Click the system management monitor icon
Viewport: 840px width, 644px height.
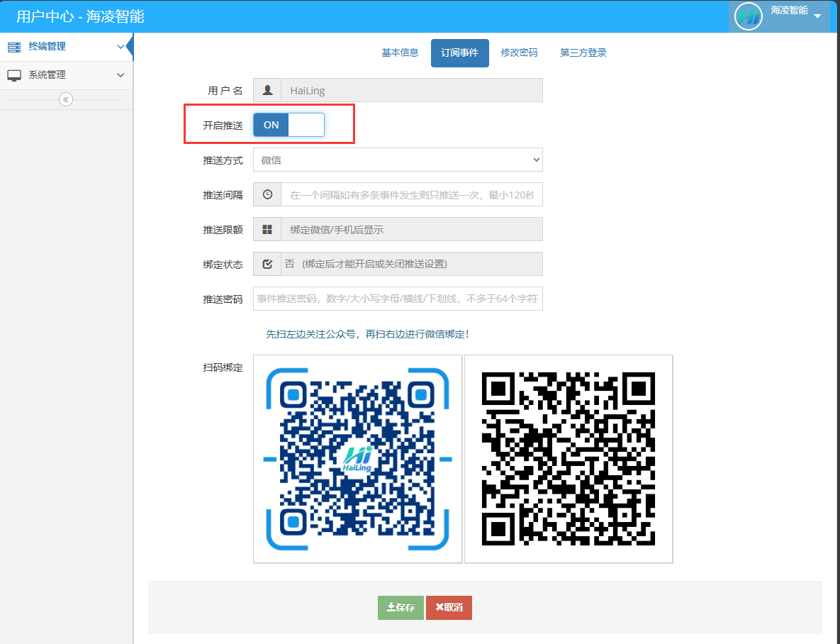pyautogui.click(x=14, y=76)
